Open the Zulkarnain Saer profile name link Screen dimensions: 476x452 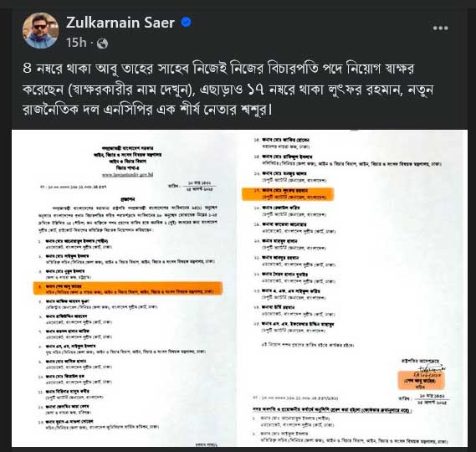pyautogui.click(x=120, y=23)
